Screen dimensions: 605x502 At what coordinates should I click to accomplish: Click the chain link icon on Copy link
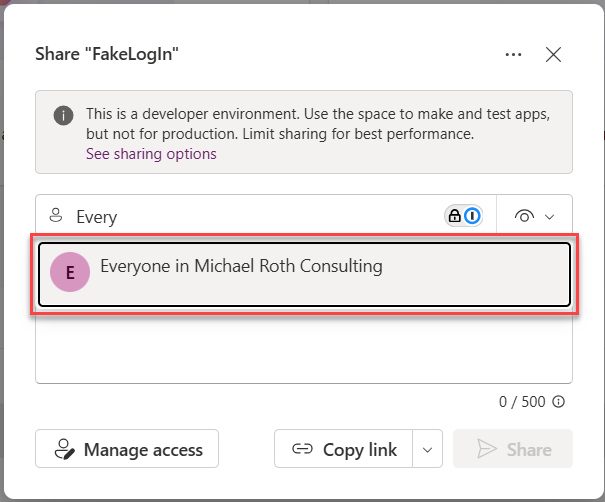pyautogui.click(x=302, y=449)
